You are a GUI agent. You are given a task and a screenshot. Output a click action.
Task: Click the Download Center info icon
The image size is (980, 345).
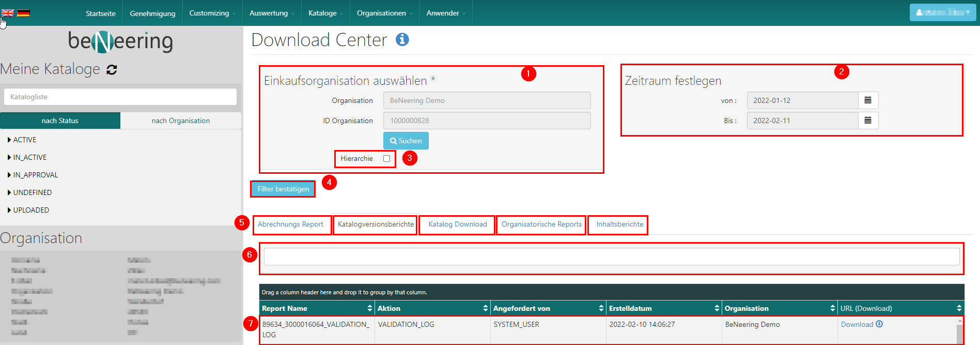click(x=402, y=40)
